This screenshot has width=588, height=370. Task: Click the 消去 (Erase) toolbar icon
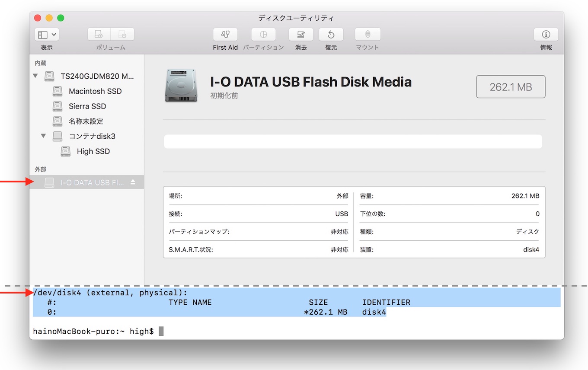(301, 35)
